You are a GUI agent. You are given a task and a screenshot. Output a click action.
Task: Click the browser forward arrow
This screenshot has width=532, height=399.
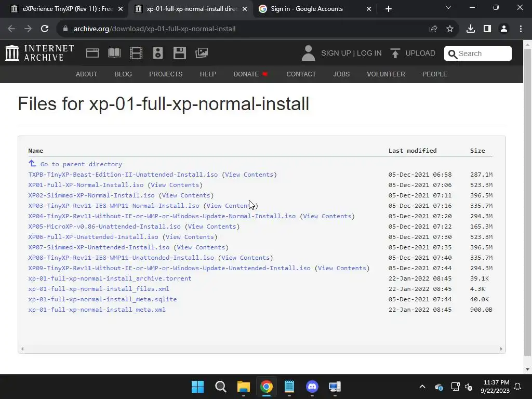28,29
